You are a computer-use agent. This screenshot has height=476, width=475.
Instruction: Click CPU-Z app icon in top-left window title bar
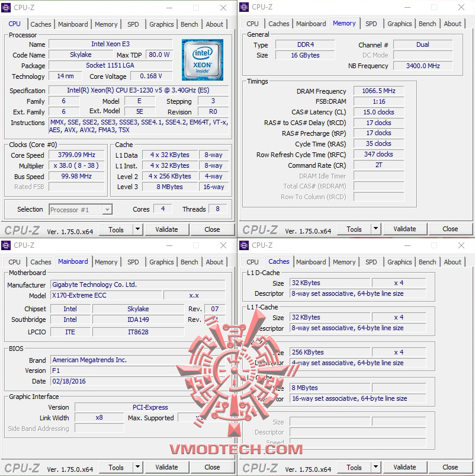click(6, 7)
